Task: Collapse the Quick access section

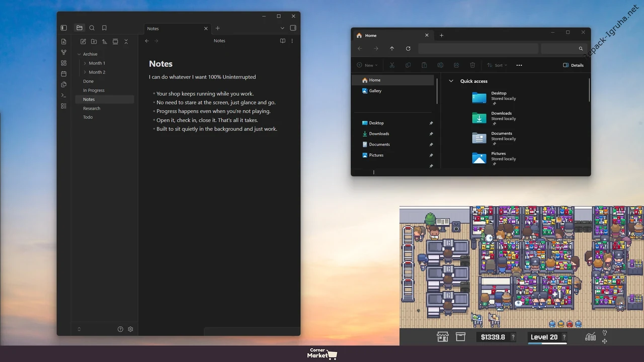Action: click(x=451, y=81)
